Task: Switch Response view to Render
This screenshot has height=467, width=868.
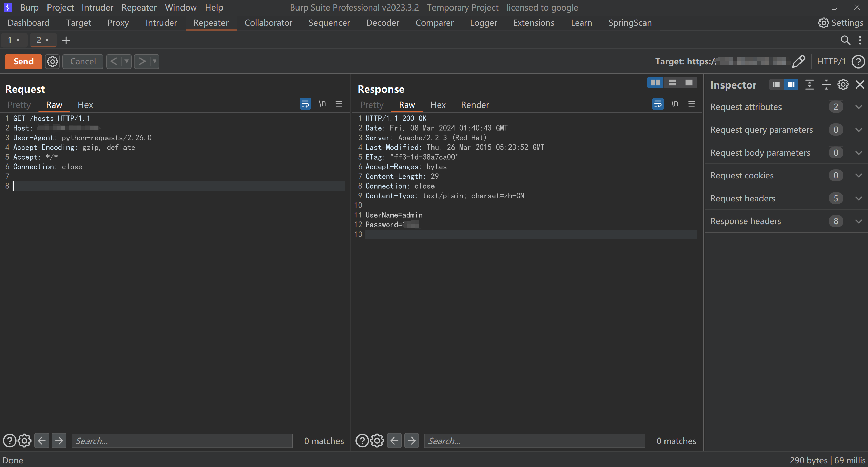Action: [475, 105]
